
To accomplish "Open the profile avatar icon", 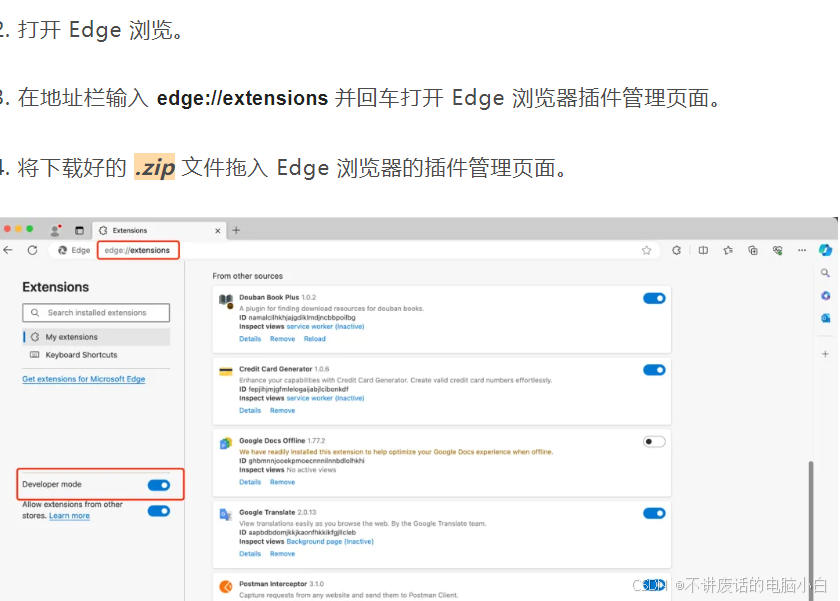I will tap(55, 230).
